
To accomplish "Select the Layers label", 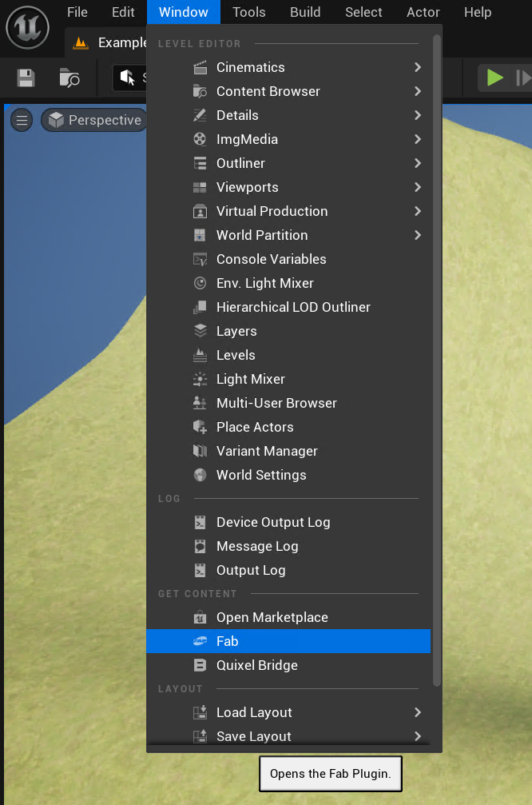I will [x=236, y=331].
